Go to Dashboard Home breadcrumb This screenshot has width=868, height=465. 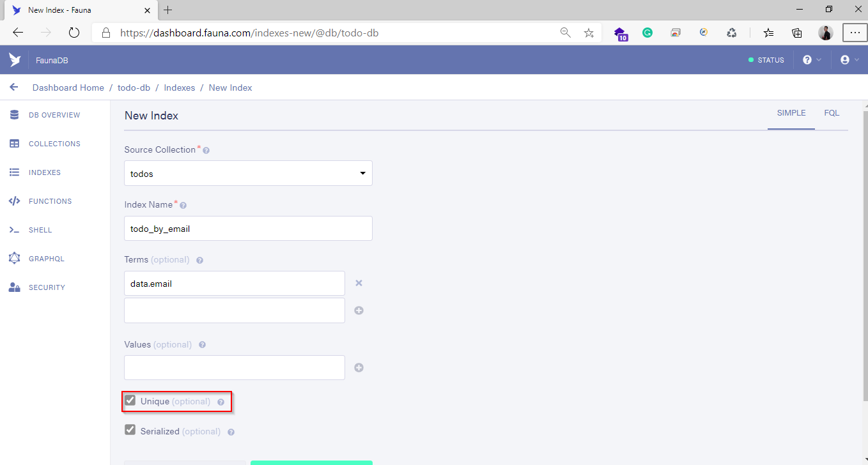(68, 88)
